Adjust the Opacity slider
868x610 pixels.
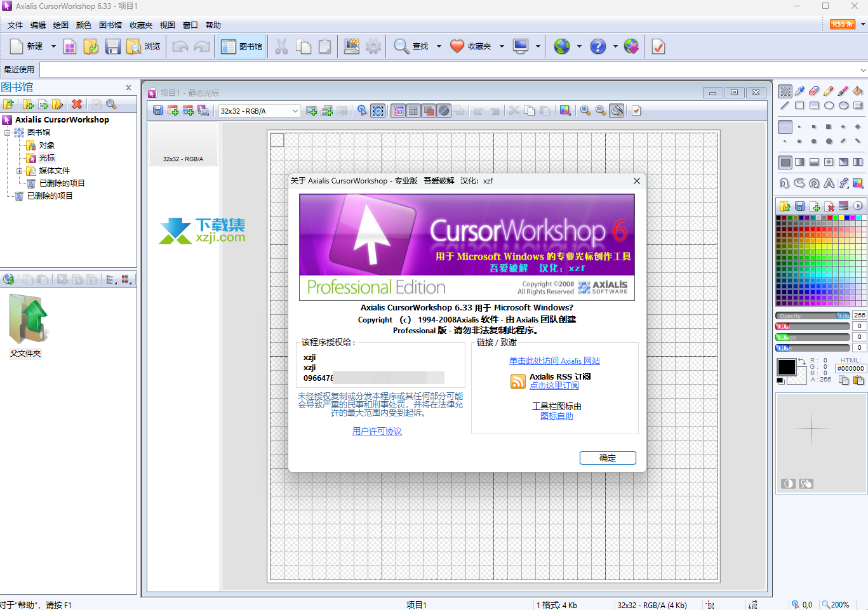click(813, 315)
